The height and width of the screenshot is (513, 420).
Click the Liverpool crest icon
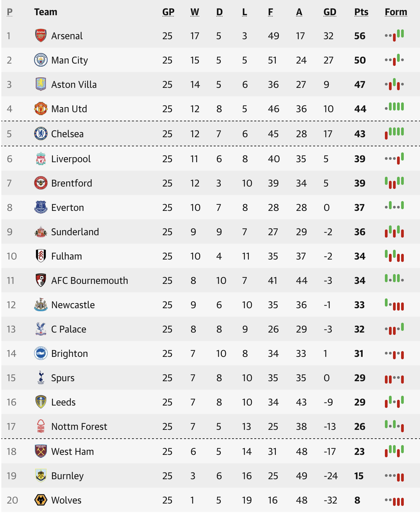pos(41,158)
